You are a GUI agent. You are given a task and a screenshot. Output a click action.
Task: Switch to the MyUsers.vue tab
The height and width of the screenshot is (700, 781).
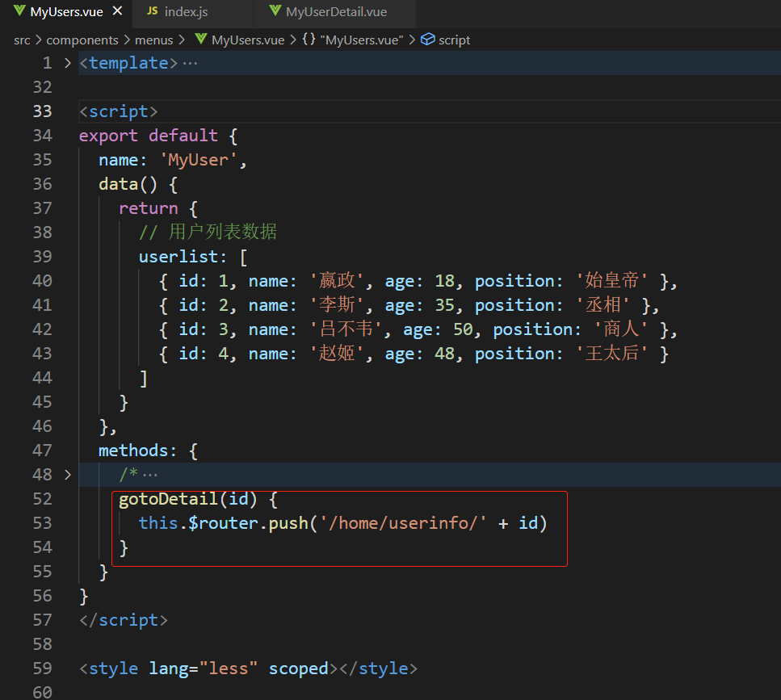[66, 11]
